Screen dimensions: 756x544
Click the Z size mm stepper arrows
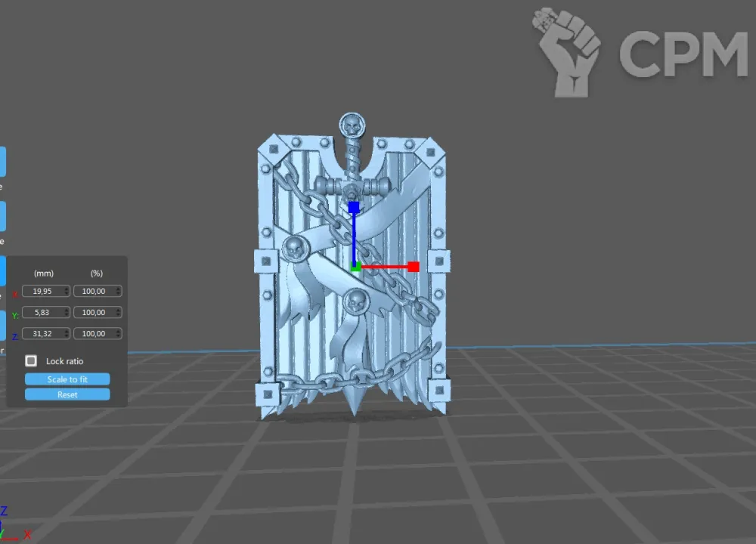(67, 333)
